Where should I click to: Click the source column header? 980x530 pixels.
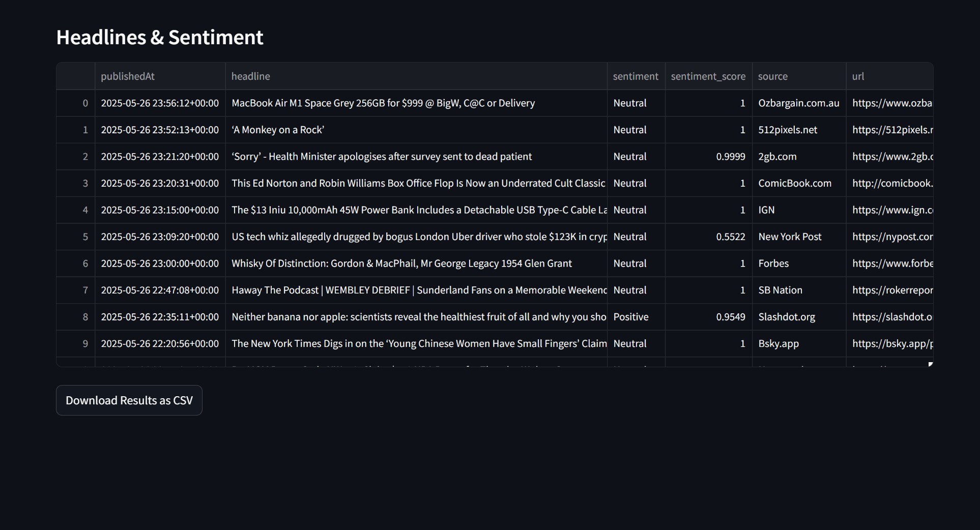tap(799, 76)
